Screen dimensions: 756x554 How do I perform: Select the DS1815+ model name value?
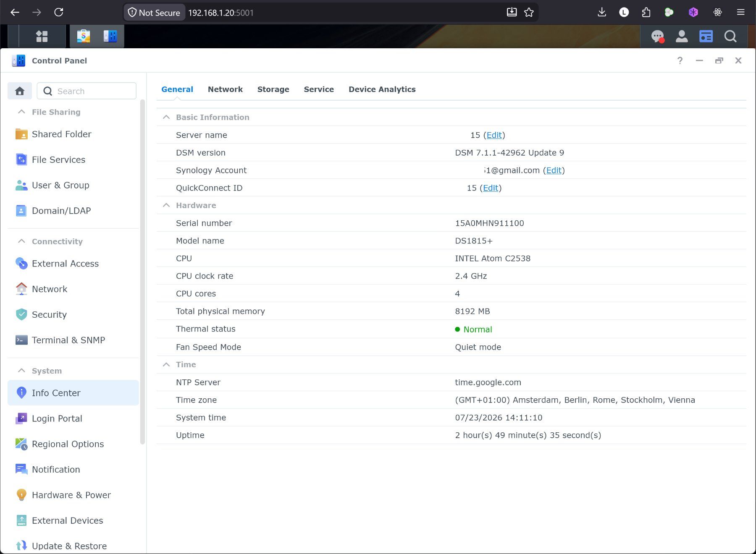click(474, 241)
